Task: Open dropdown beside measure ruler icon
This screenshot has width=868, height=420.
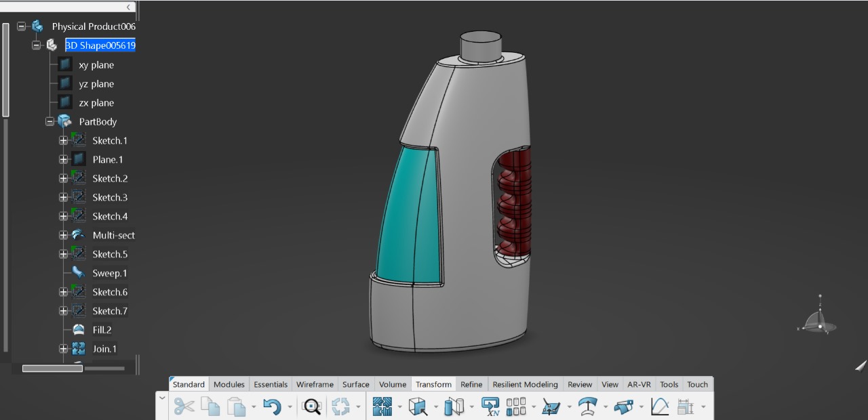Action: 703,407
